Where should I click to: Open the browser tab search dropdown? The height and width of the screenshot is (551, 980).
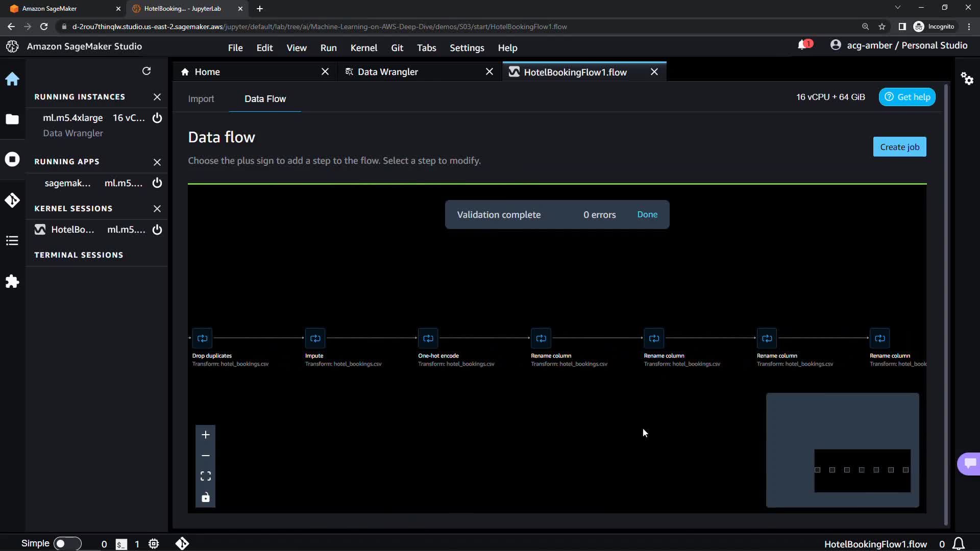click(x=897, y=8)
